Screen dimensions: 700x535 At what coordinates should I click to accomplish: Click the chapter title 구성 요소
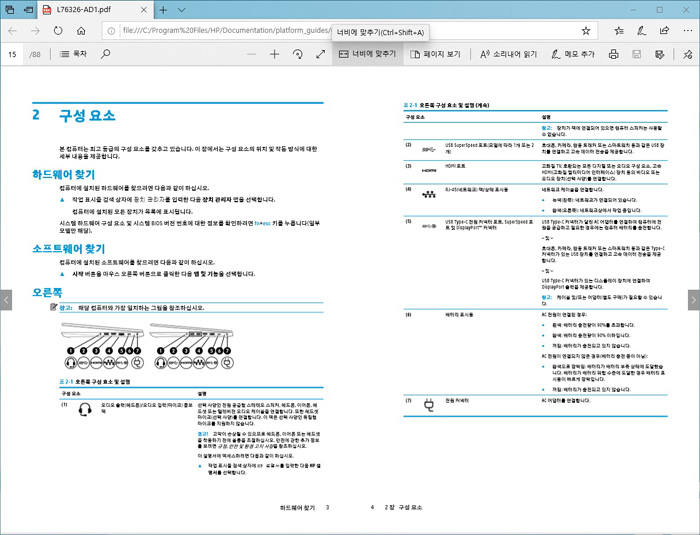(x=88, y=116)
